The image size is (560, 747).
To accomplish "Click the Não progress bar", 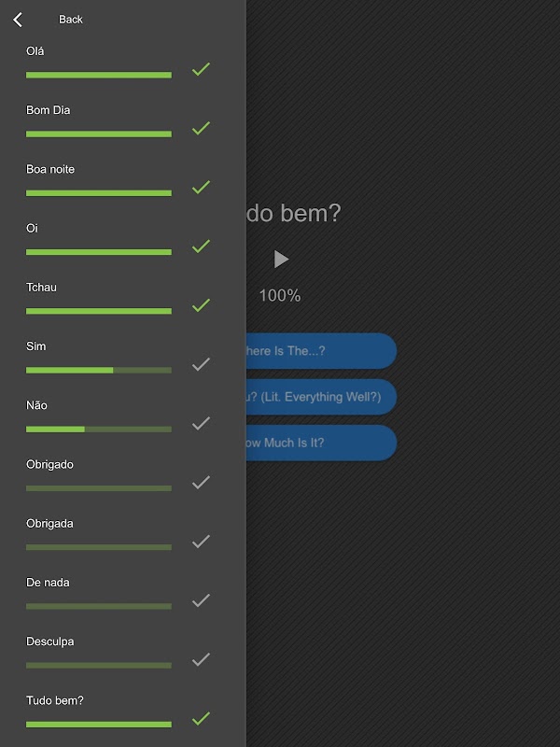I will coord(99,430).
